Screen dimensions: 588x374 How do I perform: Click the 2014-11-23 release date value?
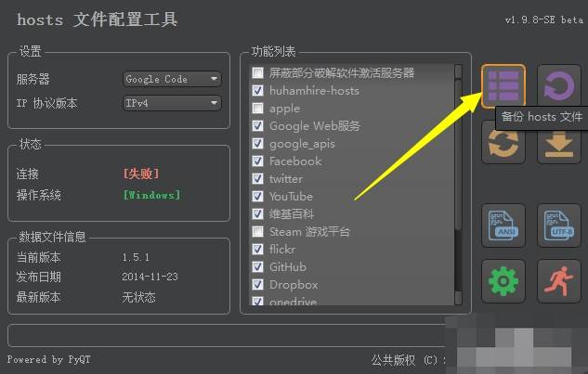[x=150, y=277]
